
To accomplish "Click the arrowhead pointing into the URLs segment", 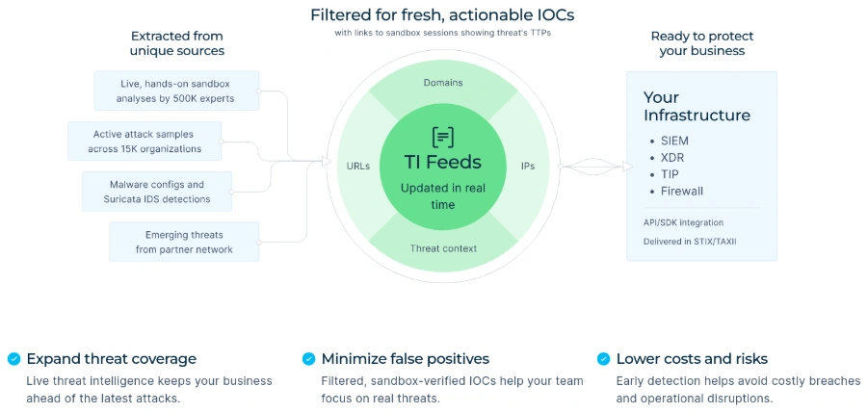I will [x=324, y=165].
